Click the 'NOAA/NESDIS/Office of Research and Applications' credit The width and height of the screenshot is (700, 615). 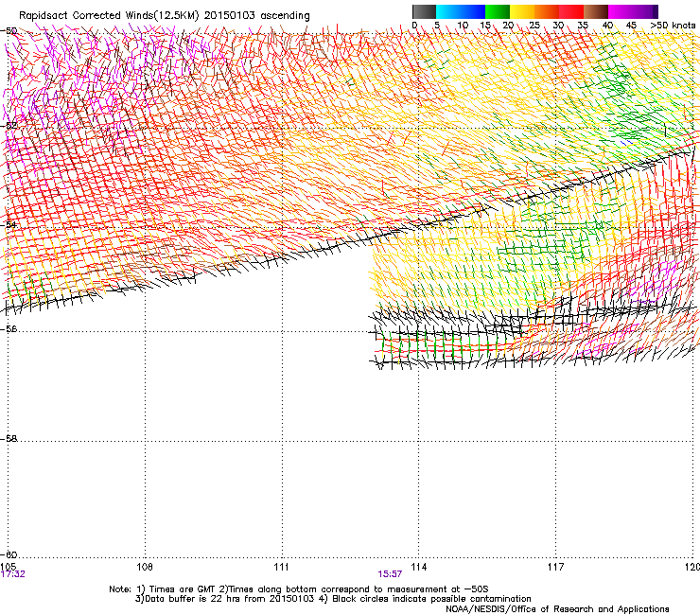click(x=557, y=609)
